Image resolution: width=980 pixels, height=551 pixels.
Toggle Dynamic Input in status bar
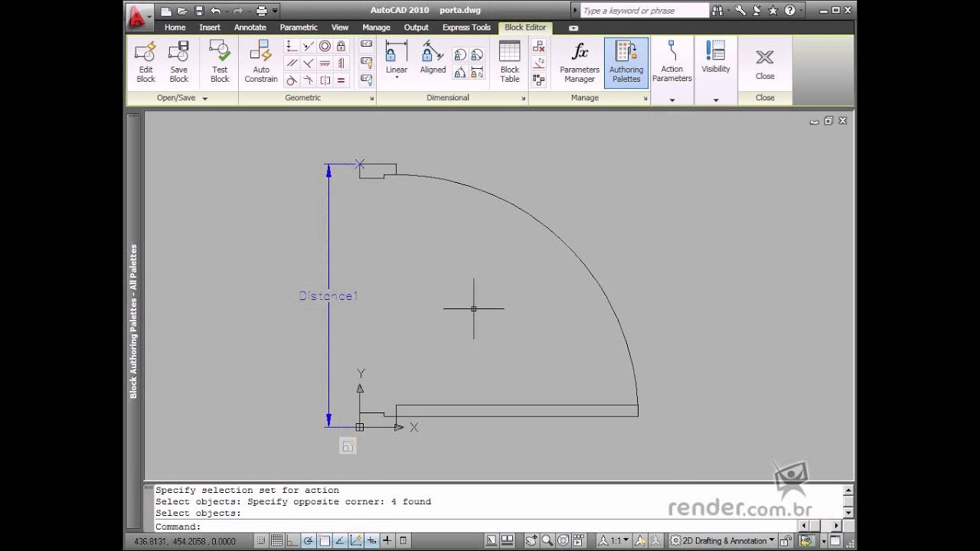tap(371, 540)
